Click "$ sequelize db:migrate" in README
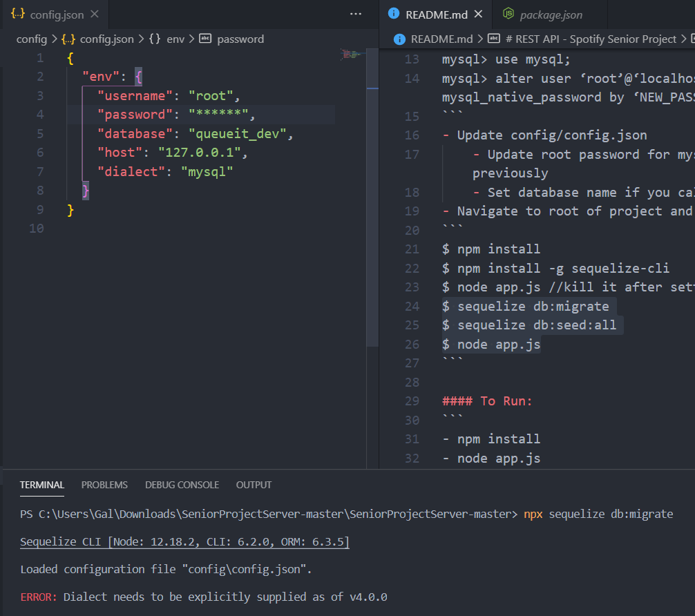 [x=526, y=306]
